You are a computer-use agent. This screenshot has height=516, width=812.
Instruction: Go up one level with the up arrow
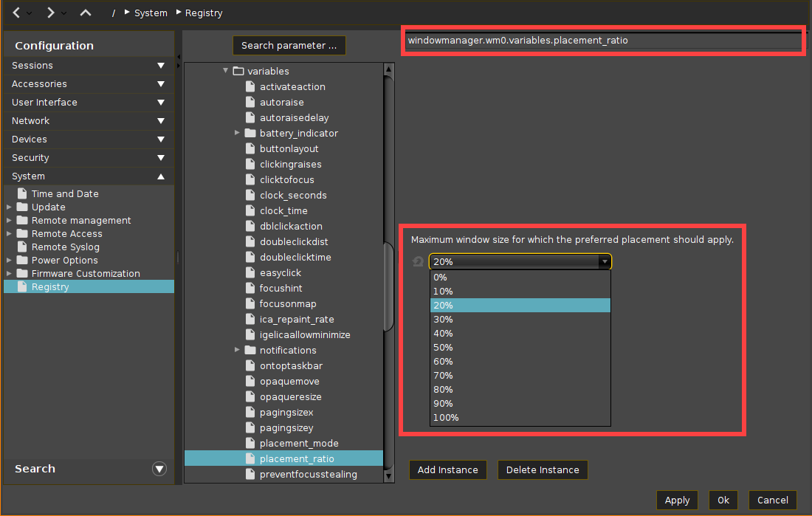click(86, 13)
